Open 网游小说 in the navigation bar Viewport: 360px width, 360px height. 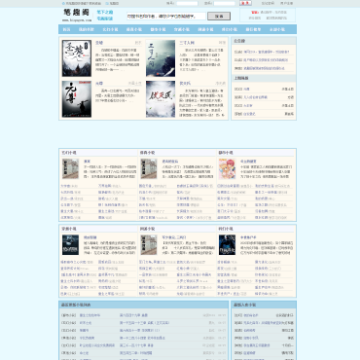[x=205, y=29]
